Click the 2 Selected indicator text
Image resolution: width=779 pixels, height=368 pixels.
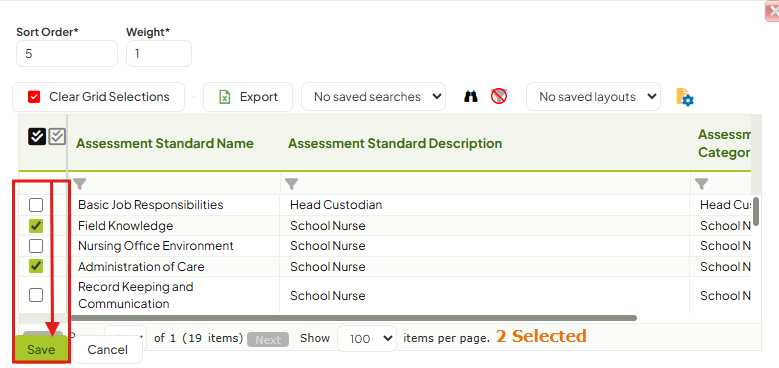point(541,337)
